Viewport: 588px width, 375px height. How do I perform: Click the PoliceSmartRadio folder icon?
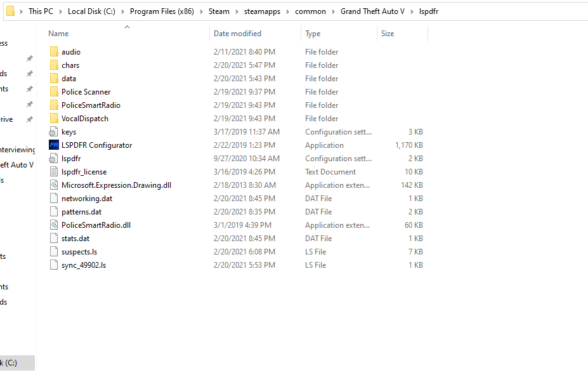coord(54,105)
